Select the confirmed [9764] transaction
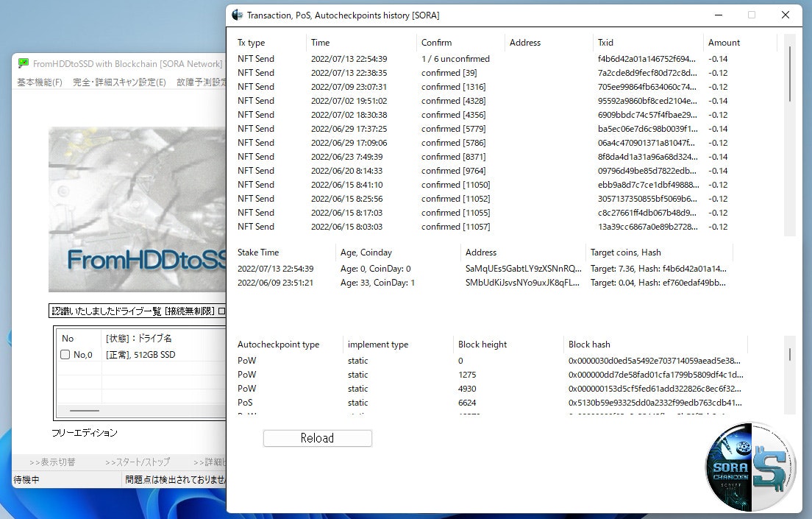The width and height of the screenshot is (812, 519). coord(505,171)
